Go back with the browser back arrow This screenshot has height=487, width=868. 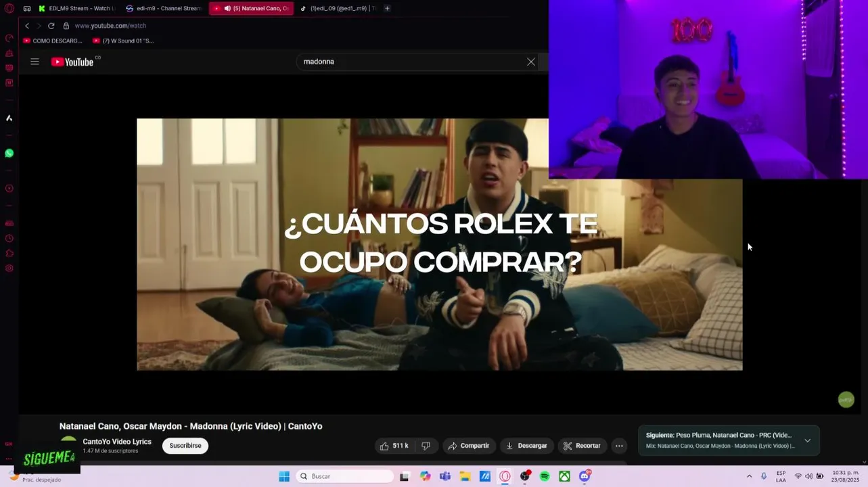27,26
